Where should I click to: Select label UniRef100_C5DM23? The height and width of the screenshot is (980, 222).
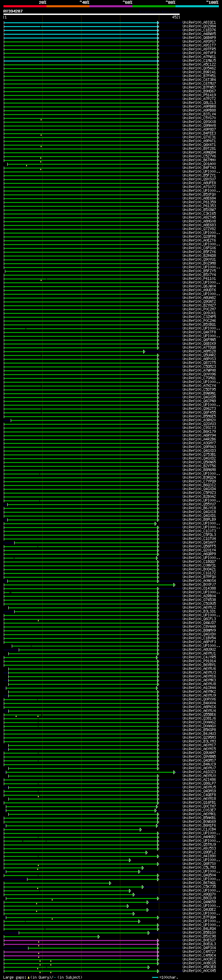(199, 367)
